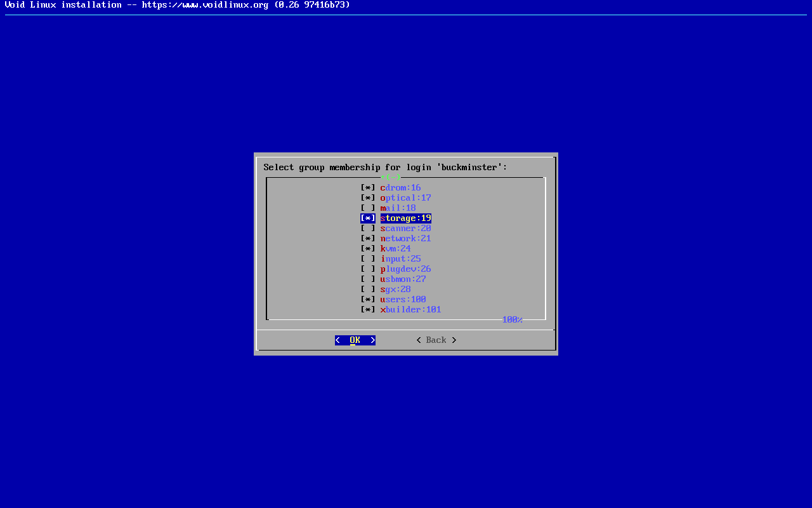Confirm group selection with OK
The width and height of the screenshot is (812, 508).
pyautogui.click(x=355, y=340)
